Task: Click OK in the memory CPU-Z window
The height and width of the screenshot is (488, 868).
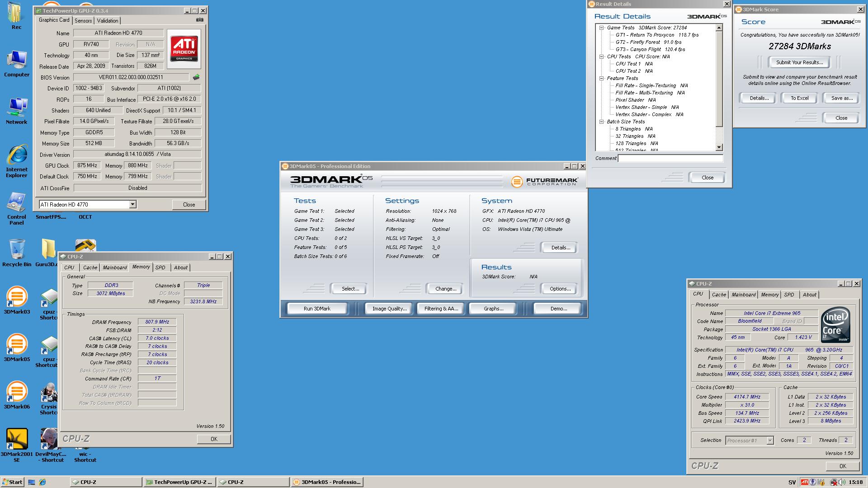Action: click(x=214, y=439)
